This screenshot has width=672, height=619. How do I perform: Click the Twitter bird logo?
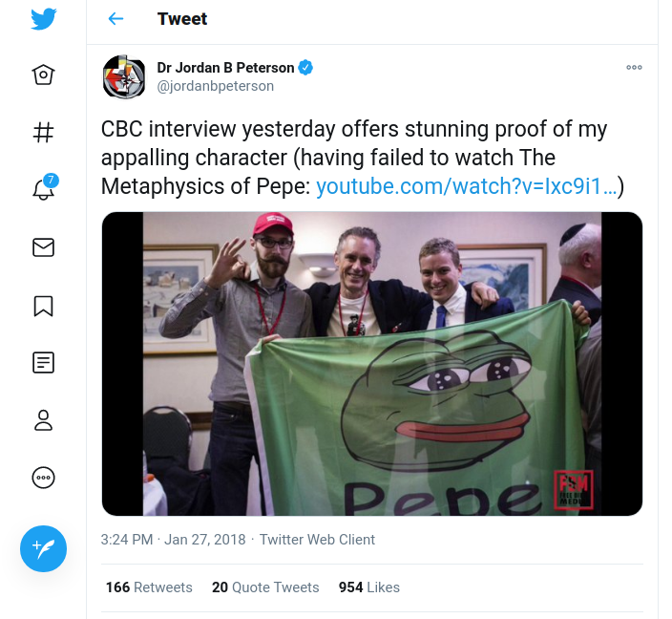(x=43, y=19)
